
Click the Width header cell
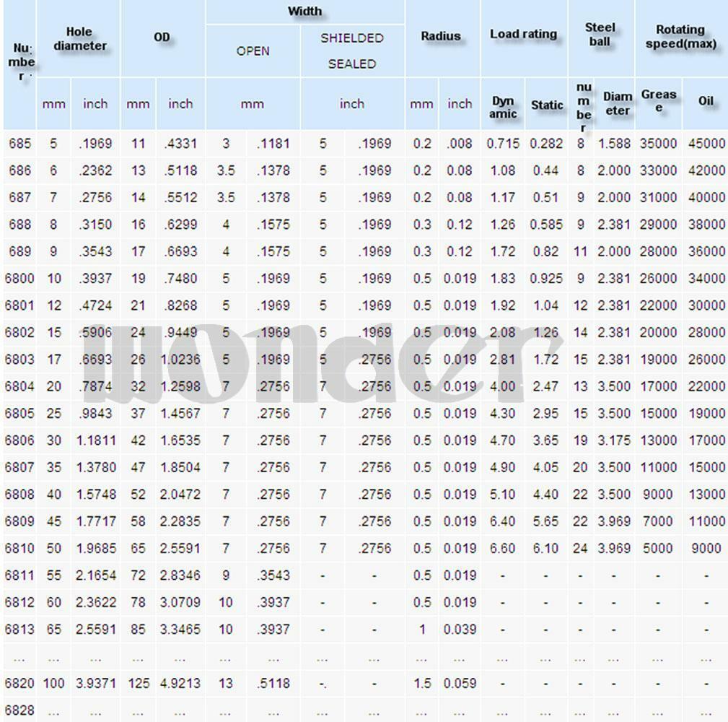(x=305, y=12)
